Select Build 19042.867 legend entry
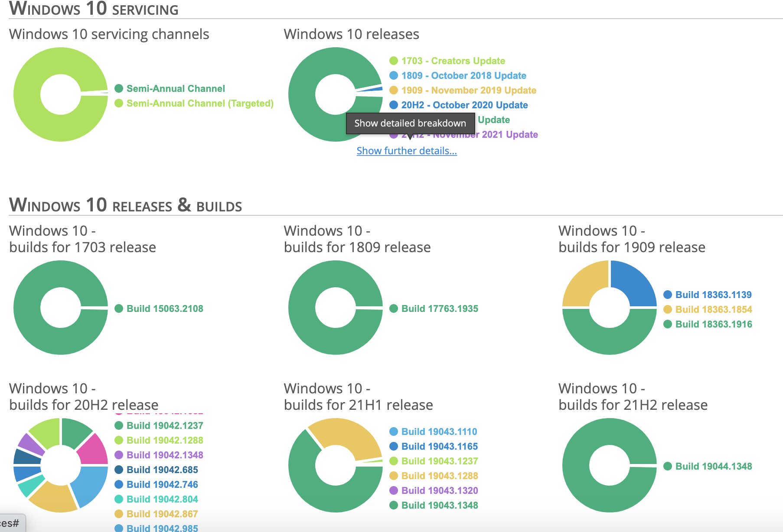Image resolution: width=783 pixels, height=532 pixels. coord(156,514)
